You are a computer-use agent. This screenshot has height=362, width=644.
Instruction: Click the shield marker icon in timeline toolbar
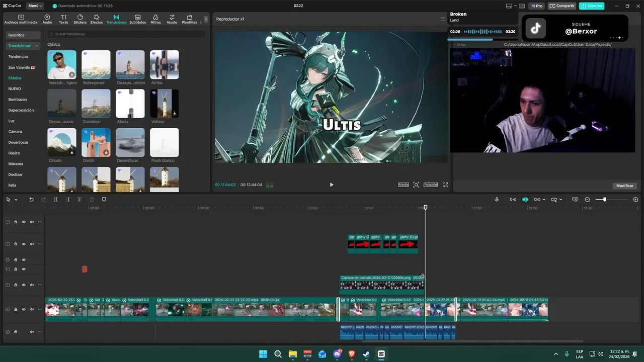coord(104,200)
